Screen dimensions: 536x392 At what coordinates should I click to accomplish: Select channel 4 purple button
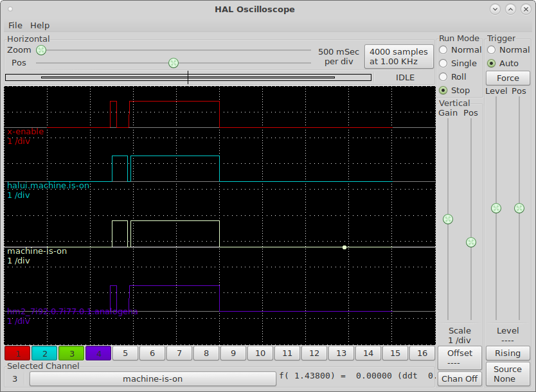98,353
